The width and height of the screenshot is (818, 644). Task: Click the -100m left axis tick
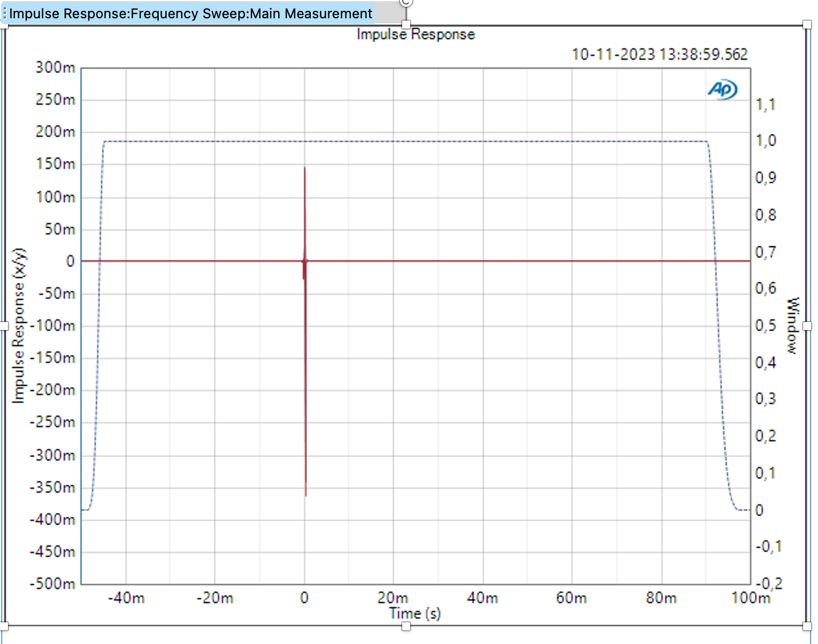coord(53,326)
